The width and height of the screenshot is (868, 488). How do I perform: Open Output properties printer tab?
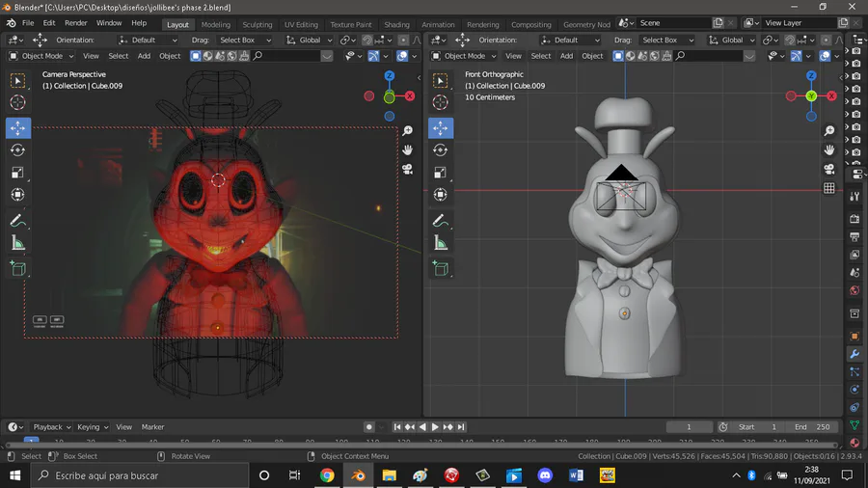coord(854,237)
